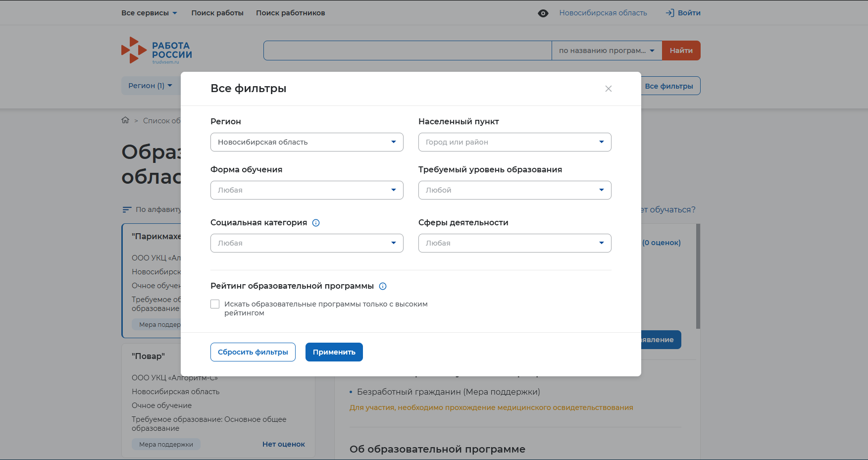Expand the Населенный пункт dropdown

[514, 142]
